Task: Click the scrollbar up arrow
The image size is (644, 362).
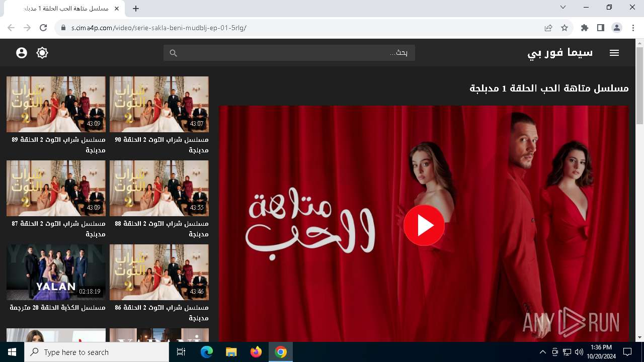Action: [x=640, y=43]
